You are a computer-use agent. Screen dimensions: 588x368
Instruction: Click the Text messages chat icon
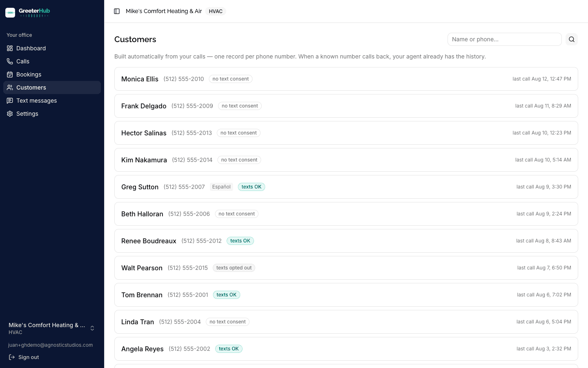(10, 101)
